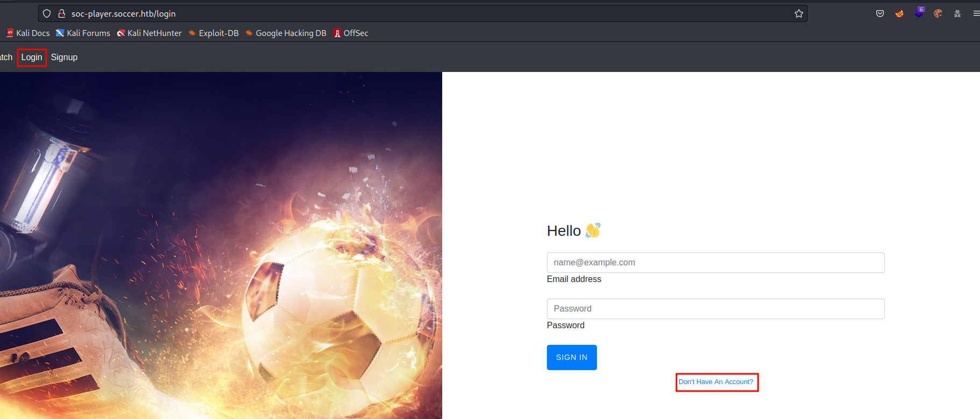Open the cookie editor extension icon
980x419 pixels.
(x=938, y=13)
